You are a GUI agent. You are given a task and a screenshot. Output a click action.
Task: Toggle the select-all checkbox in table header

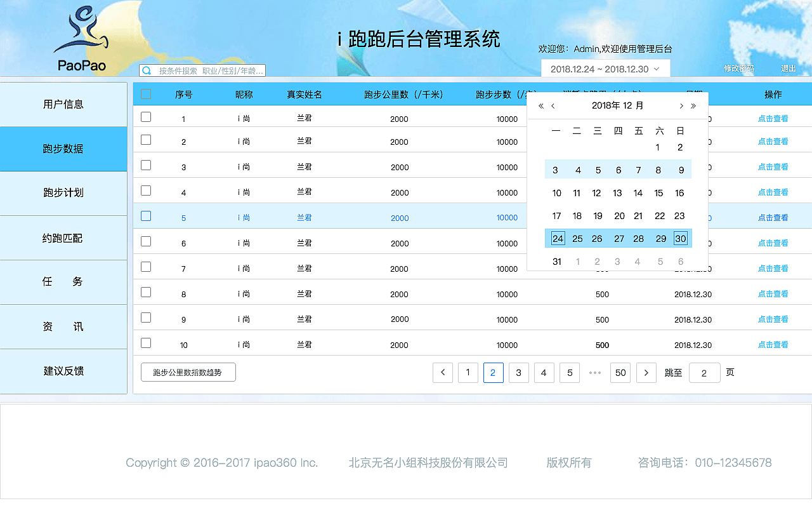coord(146,93)
